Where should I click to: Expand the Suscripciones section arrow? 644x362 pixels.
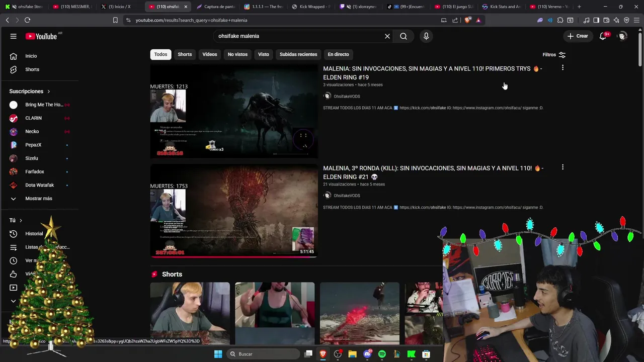tap(49, 92)
